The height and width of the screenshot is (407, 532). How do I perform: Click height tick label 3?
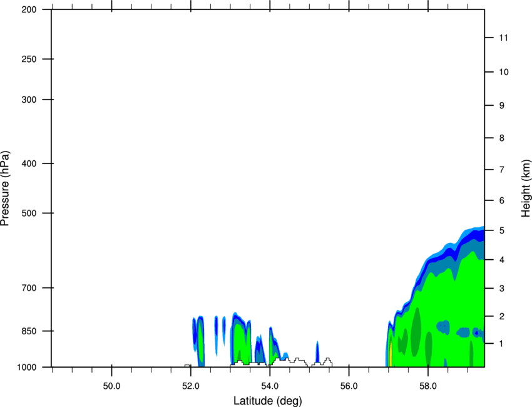tap(502, 289)
